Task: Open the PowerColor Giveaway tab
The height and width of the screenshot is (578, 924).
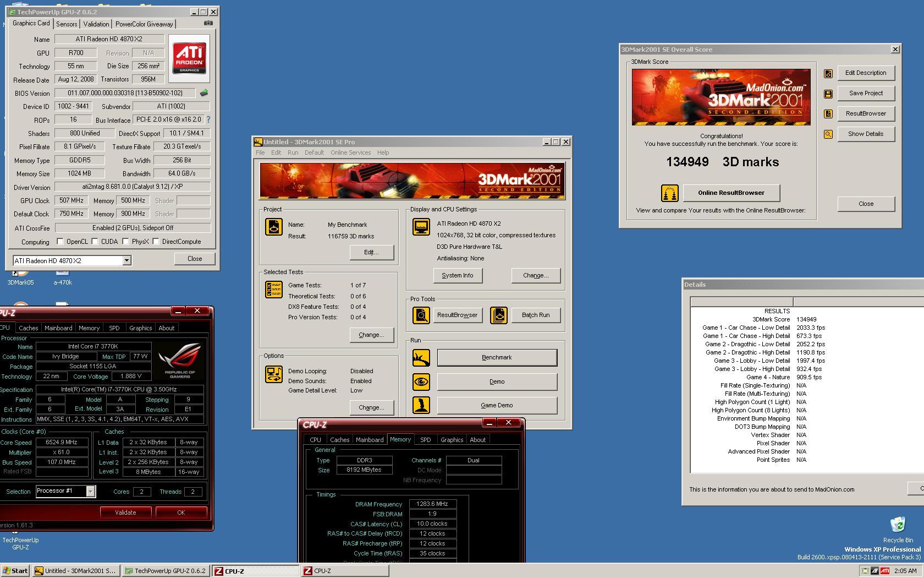Action: [144, 24]
